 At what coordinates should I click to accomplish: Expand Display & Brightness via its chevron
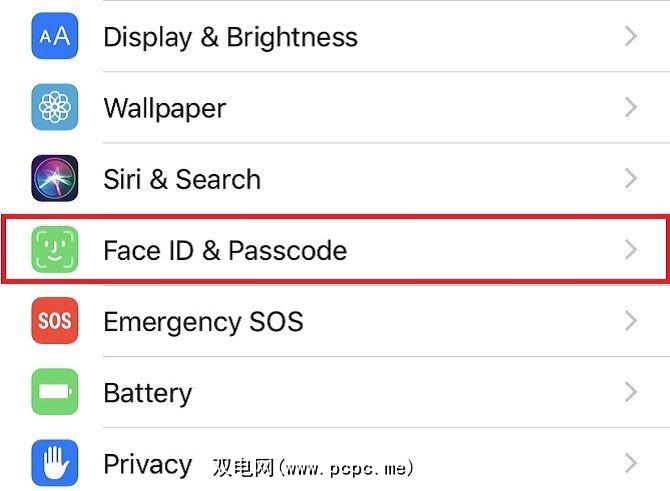pos(630,37)
